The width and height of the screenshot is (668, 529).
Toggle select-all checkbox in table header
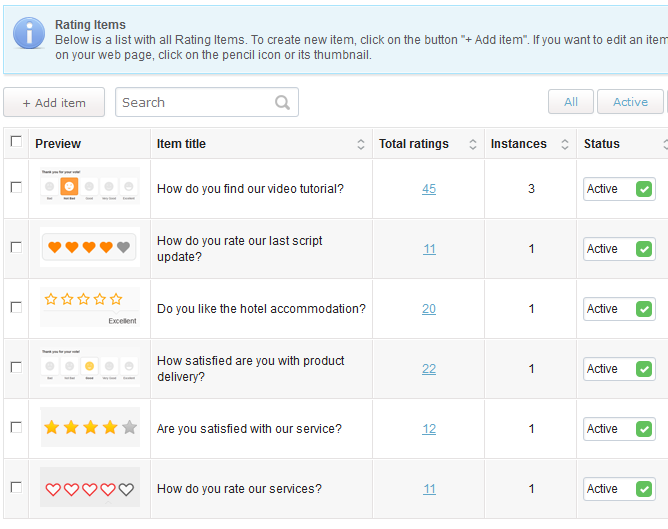coord(16,141)
